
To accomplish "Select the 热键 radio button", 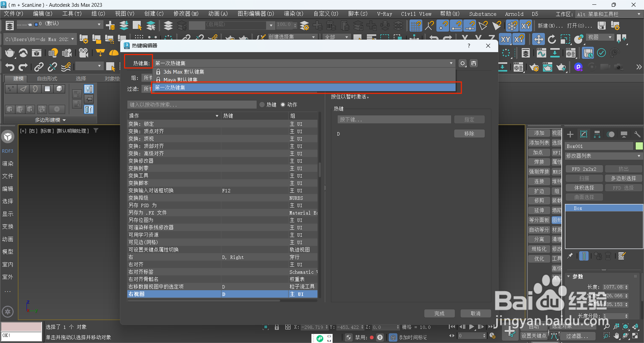I will [x=262, y=105].
